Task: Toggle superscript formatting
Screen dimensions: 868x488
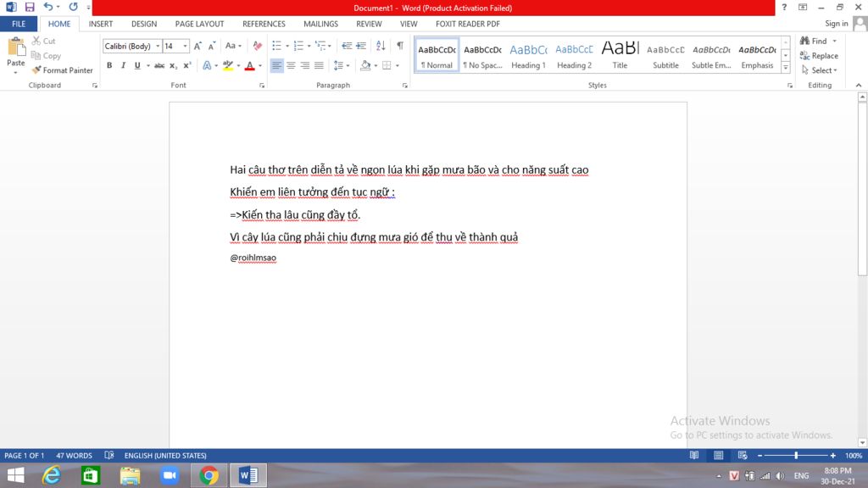Action: (x=187, y=65)
